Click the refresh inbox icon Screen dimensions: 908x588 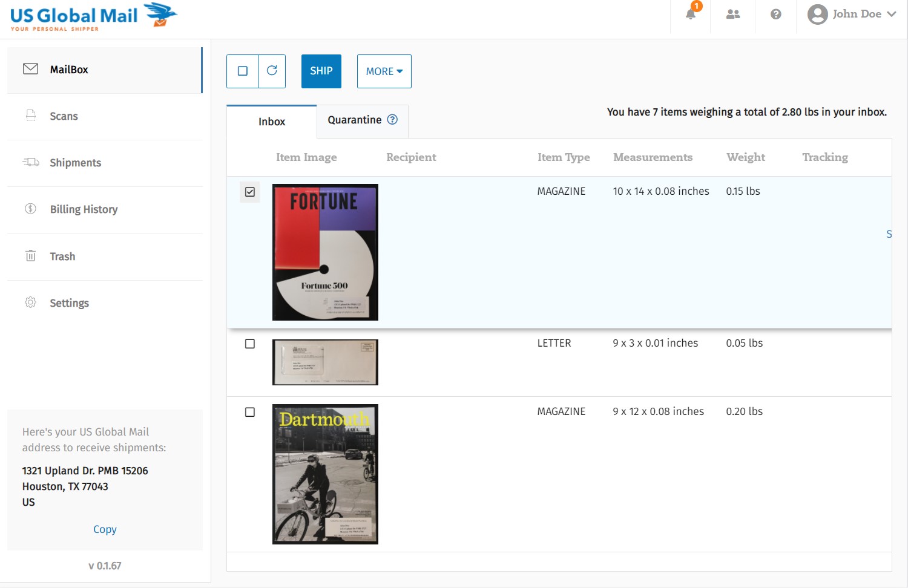(272, 71)
